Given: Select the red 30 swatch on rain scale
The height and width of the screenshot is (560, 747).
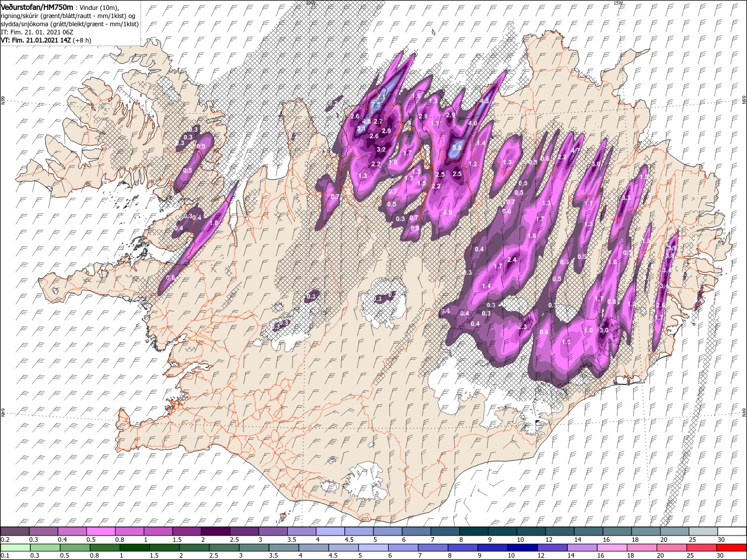Looking at the screenshot, I should pyautogui.click(x=731, y=548).
